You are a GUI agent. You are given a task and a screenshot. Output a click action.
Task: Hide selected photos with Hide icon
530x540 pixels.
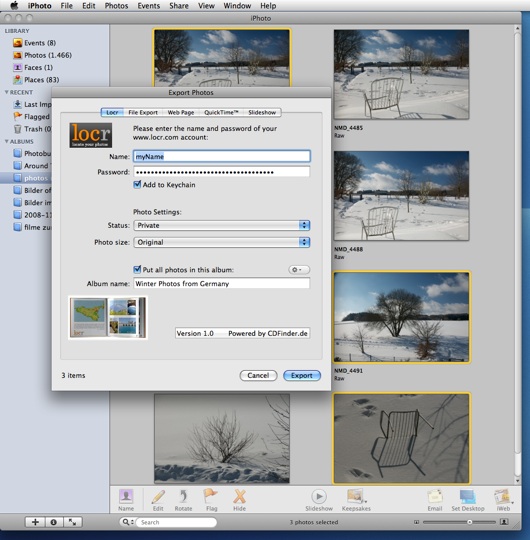(x=239, y=497)
